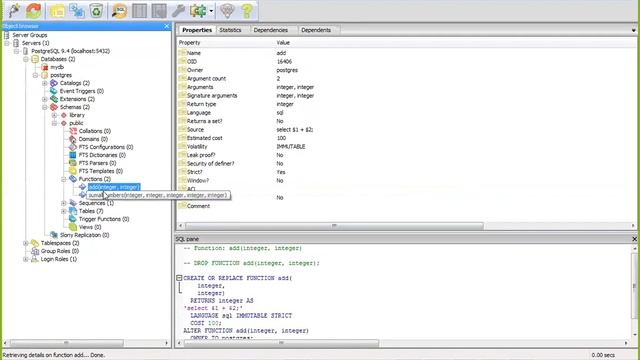This screenshot has height=360, width=640.
Task: Close the SQL pane
Action: (635, 239)
